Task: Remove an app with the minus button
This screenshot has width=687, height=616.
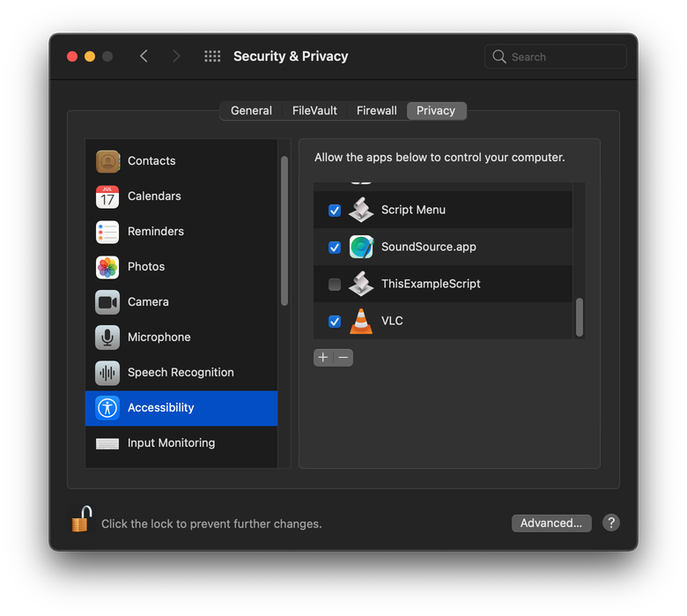Action: pyautogui.click(x=343, y=357)
